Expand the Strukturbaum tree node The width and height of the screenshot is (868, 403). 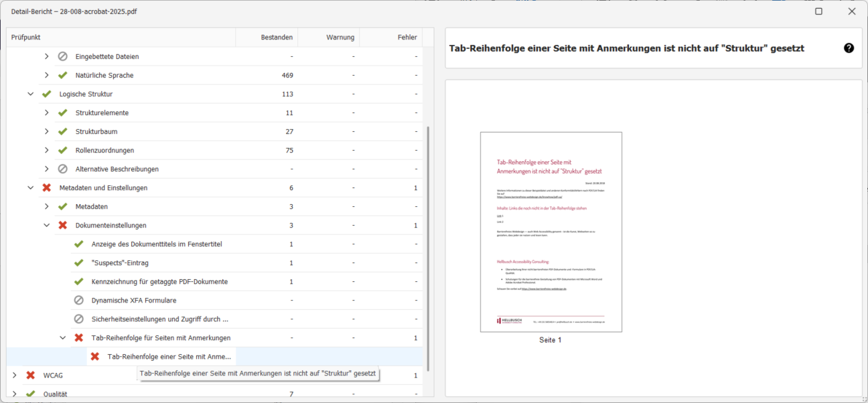(x=46, y=131)
